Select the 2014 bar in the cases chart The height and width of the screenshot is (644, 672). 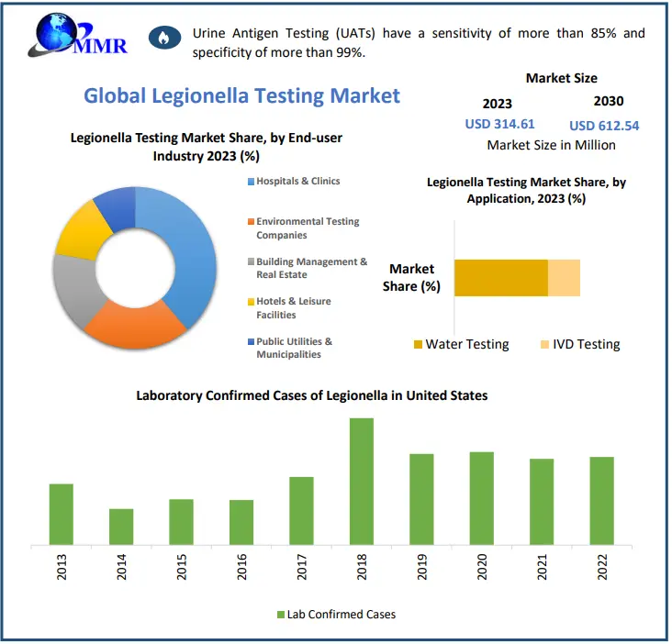click(x=121, y=527)
